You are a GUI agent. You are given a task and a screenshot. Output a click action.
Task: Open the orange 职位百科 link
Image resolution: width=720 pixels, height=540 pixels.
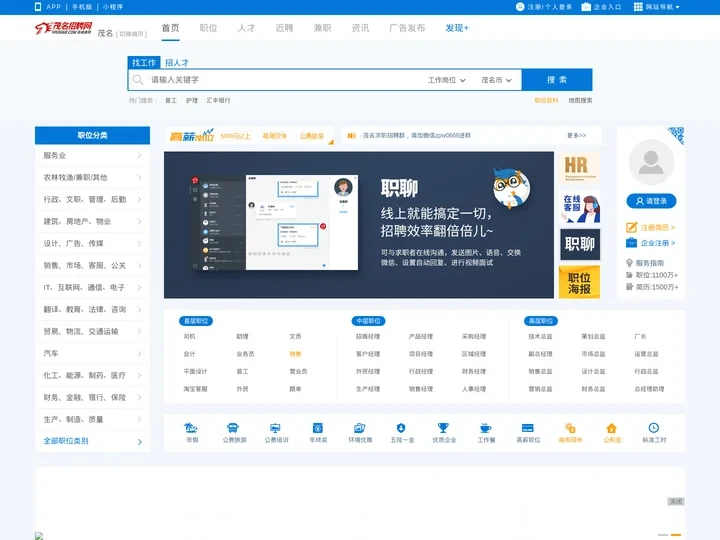click(546, 101)
